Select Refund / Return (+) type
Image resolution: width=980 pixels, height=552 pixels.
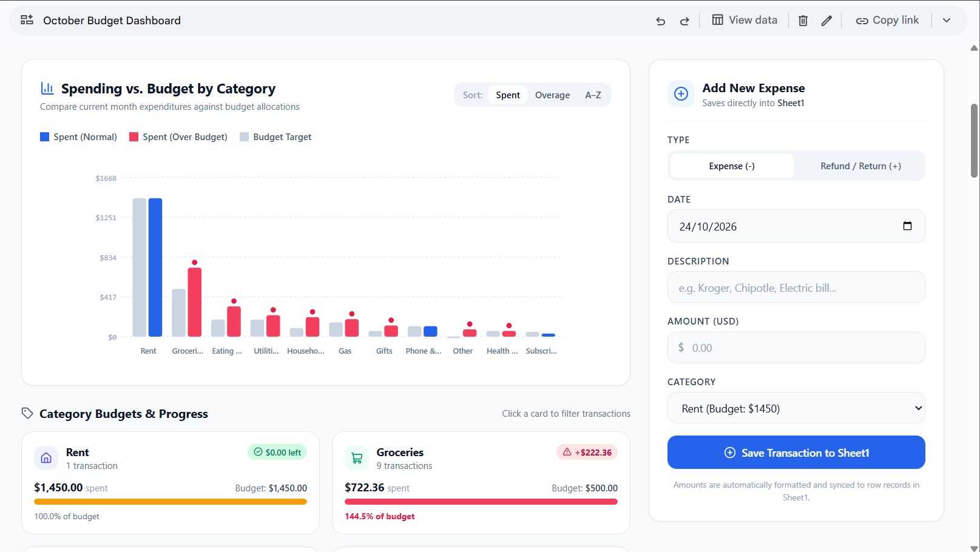(860, 166)
